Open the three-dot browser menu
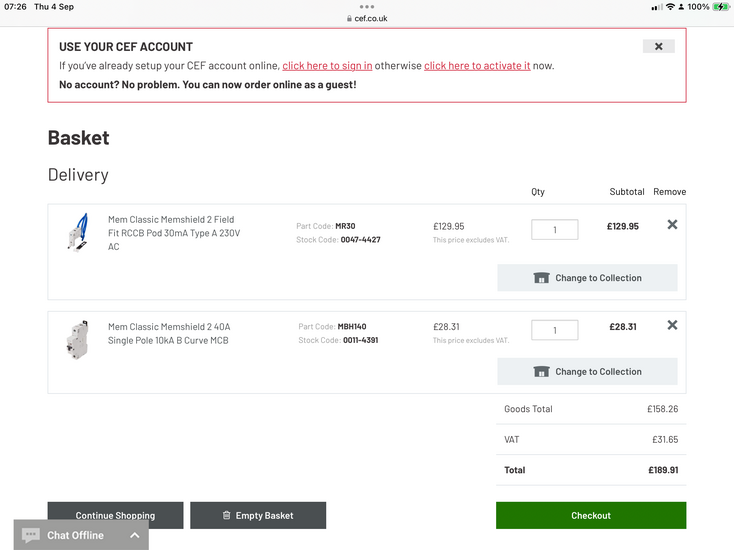 [x=367, y=7]
